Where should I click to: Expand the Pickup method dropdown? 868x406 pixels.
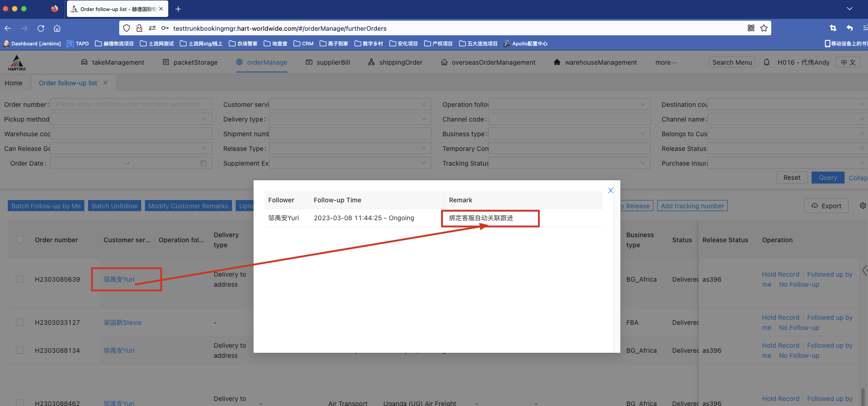click(131, 119)
